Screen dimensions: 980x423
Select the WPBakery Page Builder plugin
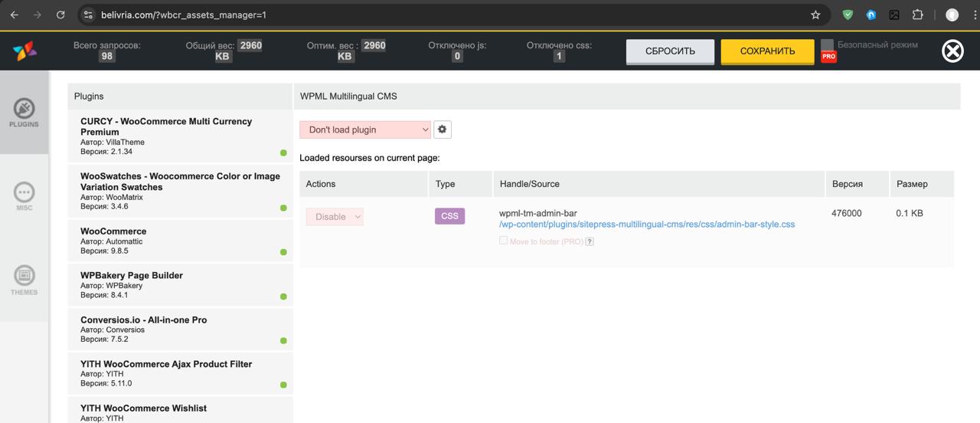180,285
